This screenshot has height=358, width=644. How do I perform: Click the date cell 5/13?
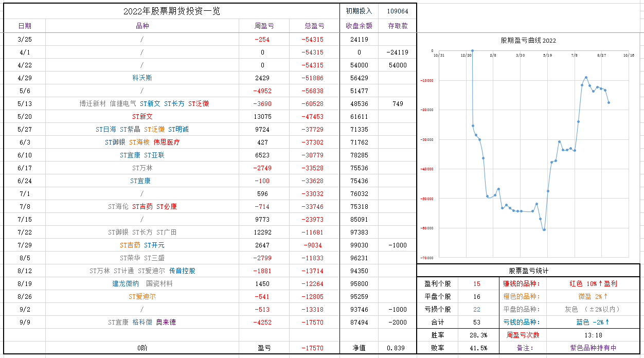point(25,104)
